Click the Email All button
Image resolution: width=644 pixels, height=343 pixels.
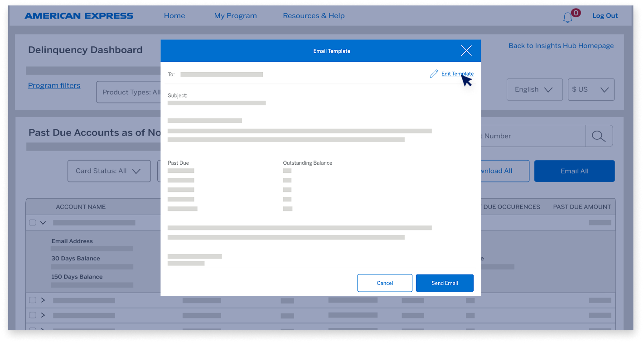point(574,171)
